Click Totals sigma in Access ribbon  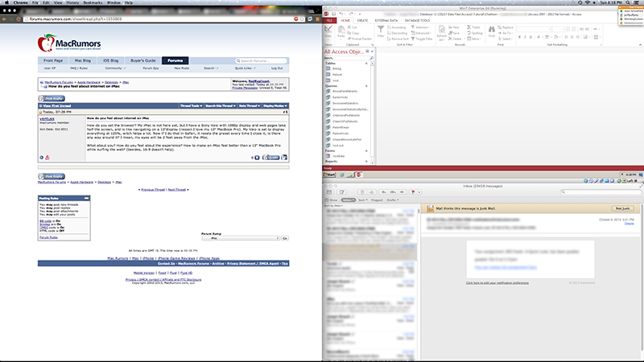click(473, 27)
